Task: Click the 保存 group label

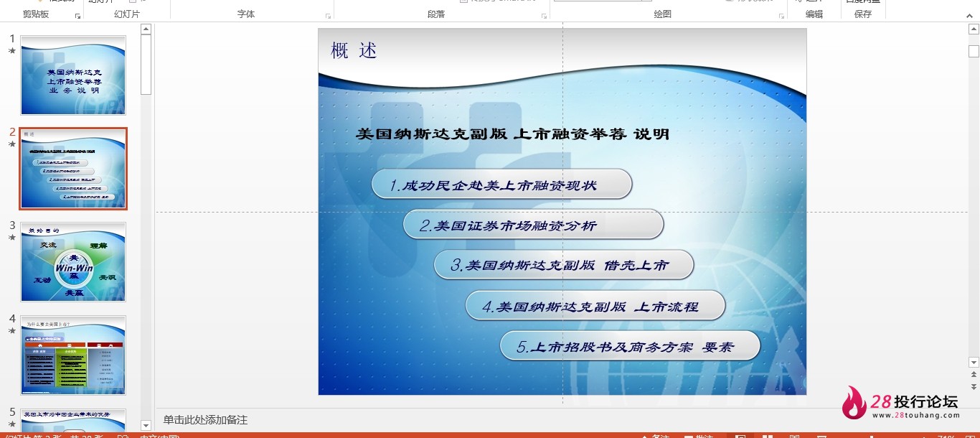Action: click(863, 14)
